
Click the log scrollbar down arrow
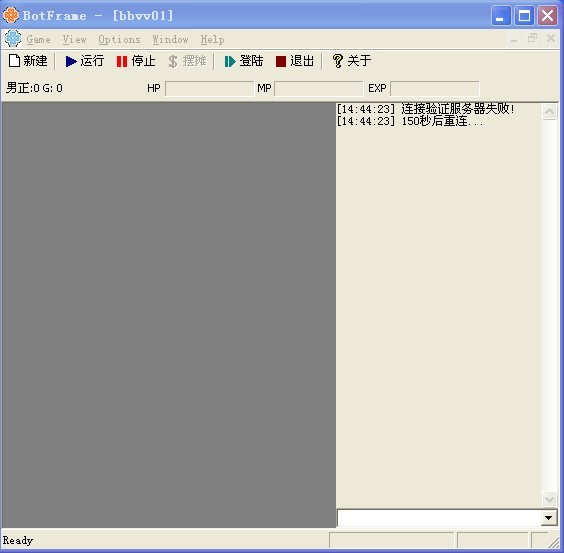coord(549,499)
